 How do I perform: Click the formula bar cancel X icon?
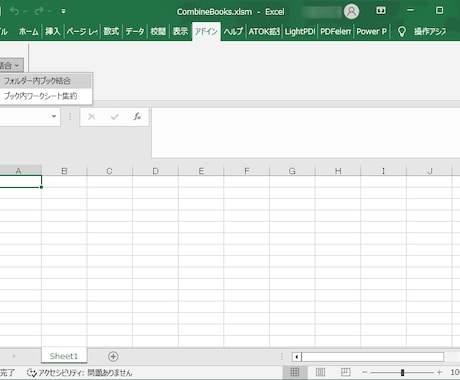pos(91,117)
